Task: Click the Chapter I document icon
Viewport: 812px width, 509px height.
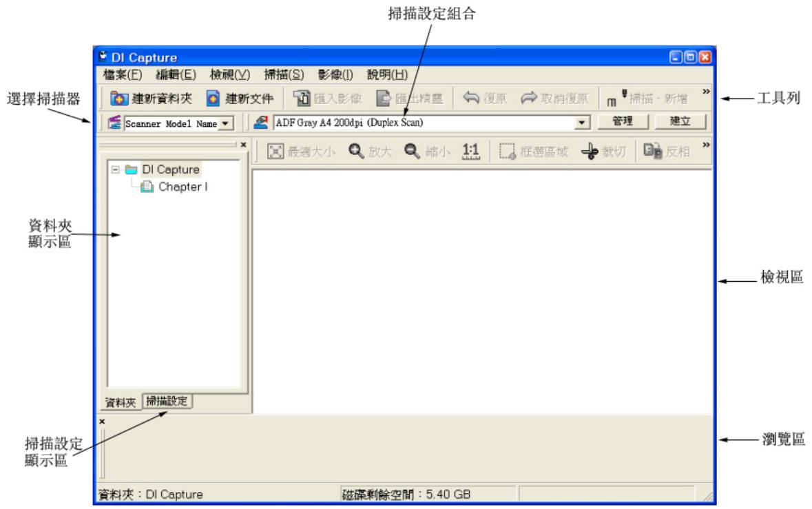Action: [x=147, y=187]
